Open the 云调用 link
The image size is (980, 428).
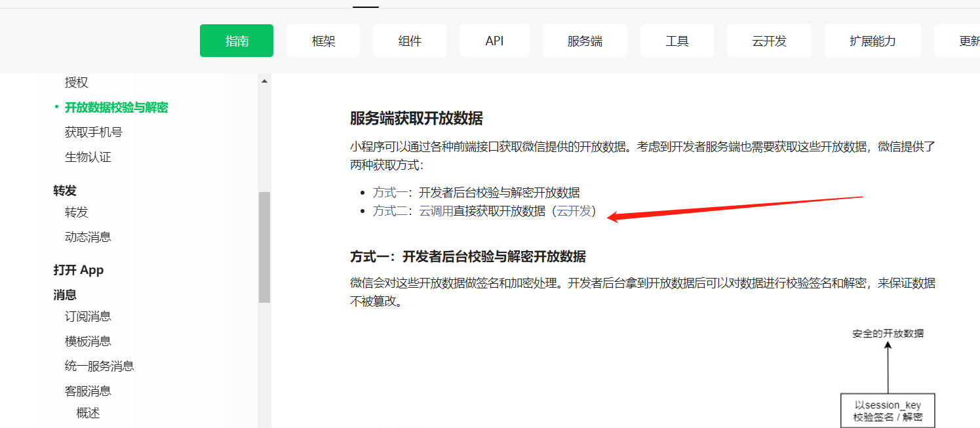click(436, 211)
